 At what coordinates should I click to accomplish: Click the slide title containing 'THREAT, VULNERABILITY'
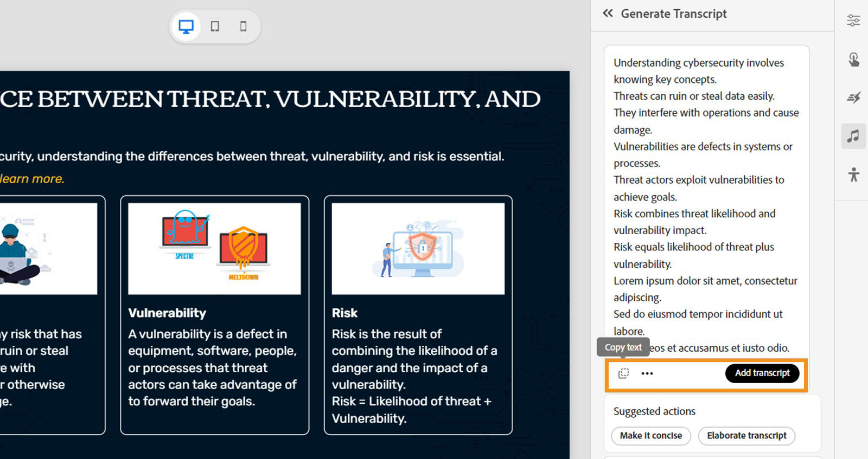click(x=270, y=99)
